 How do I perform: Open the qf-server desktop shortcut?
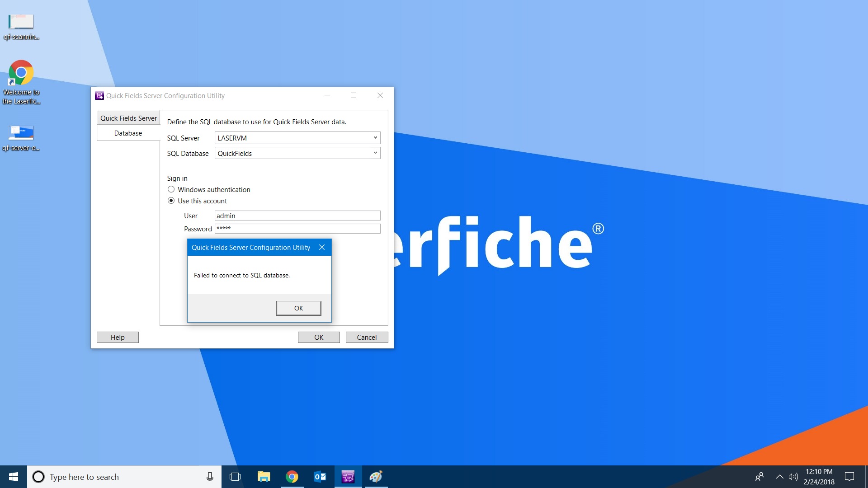pos(21,137)
